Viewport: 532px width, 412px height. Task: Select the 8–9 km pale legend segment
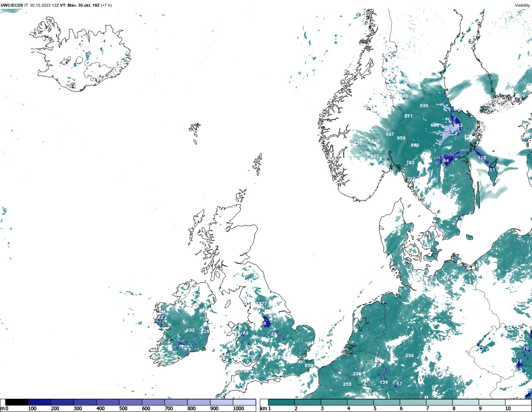point(466,402)
